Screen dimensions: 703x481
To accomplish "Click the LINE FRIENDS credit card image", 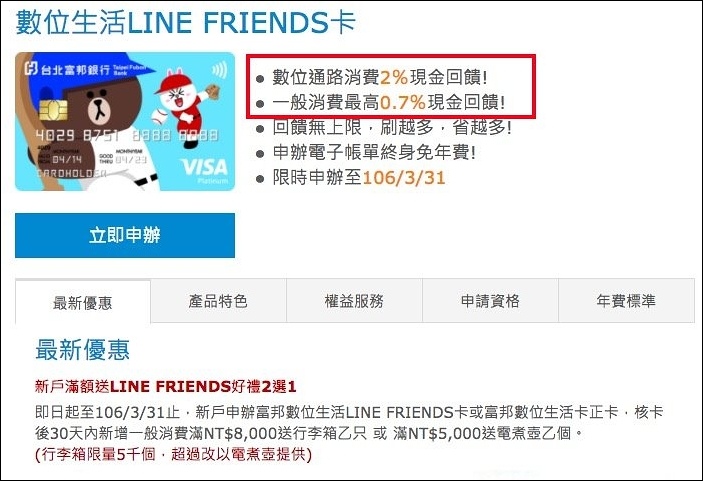I will pos(125,121).
